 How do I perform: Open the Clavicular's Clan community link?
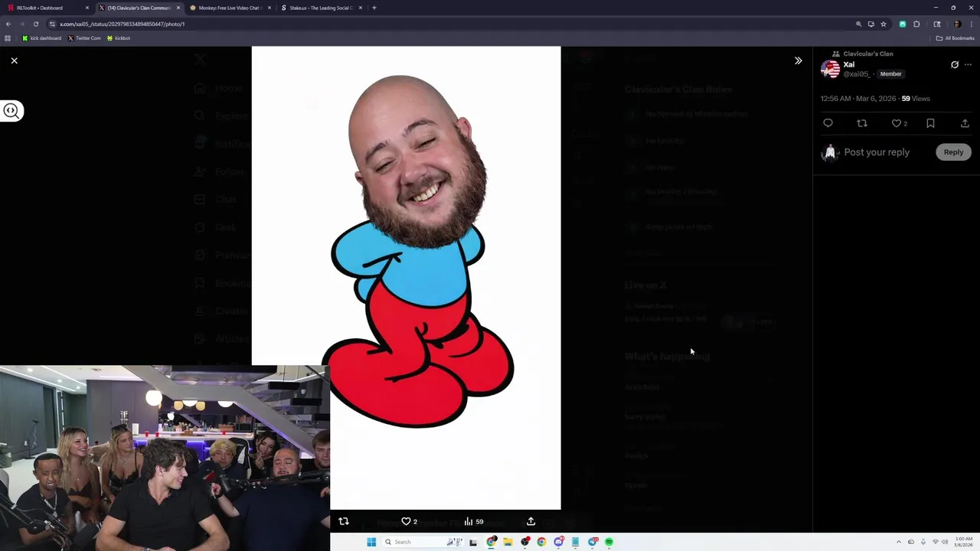coord(868,54)
